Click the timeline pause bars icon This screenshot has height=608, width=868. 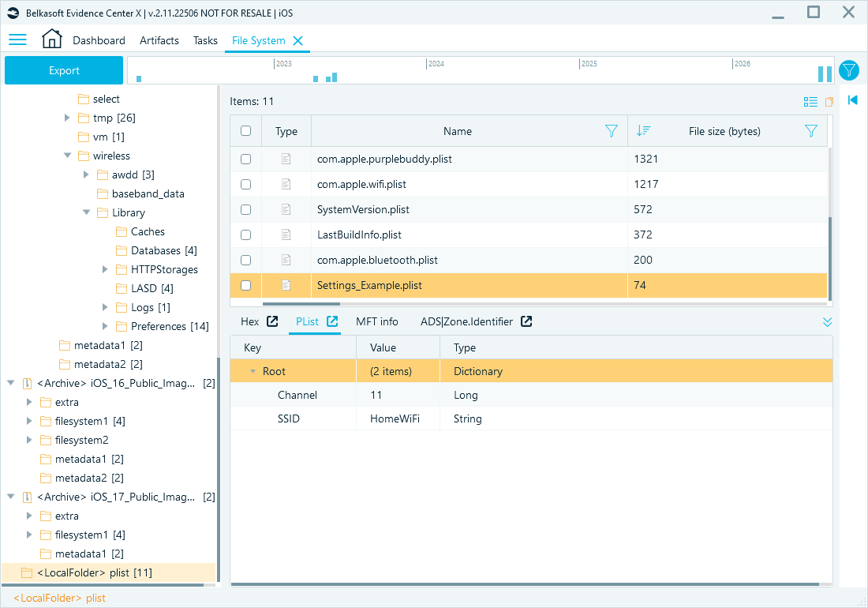(x=825, y=73)
